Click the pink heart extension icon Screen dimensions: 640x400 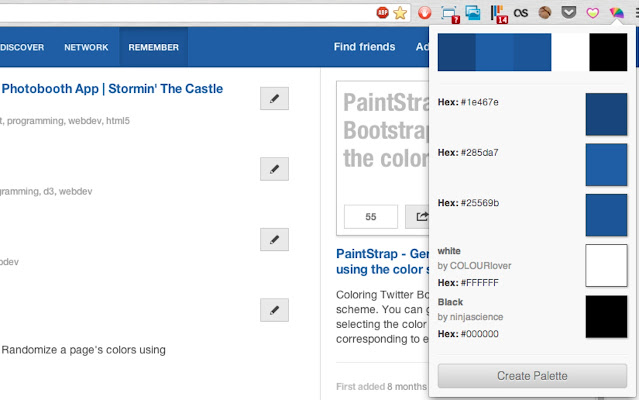592,13
